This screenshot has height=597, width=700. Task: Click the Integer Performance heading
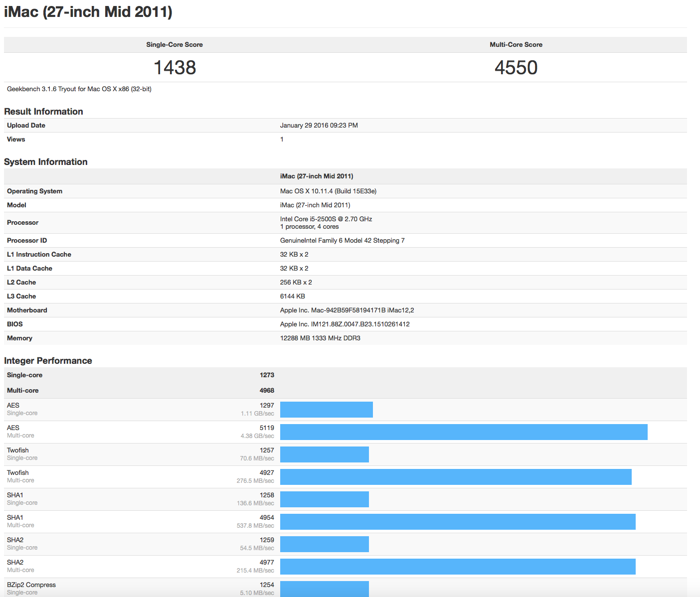tap(48, 361)
